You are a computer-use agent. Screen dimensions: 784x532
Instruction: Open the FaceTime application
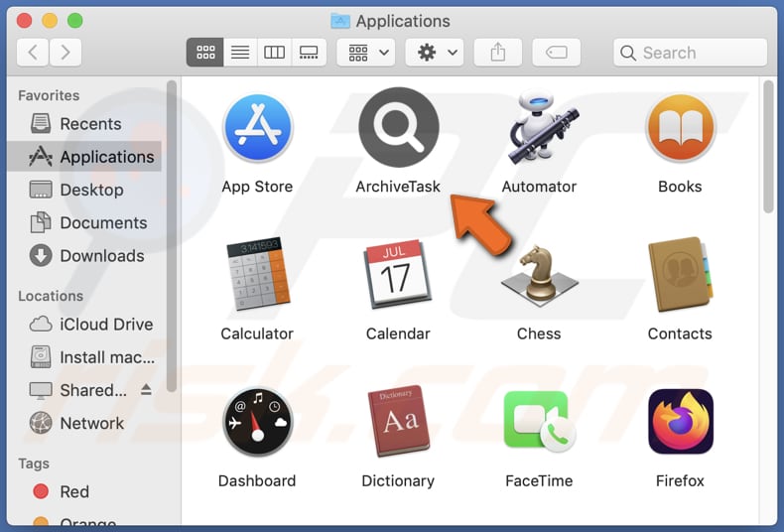pos(539,421)
